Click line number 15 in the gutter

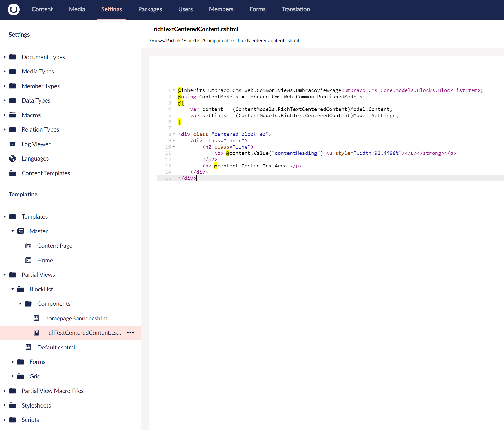168,178
